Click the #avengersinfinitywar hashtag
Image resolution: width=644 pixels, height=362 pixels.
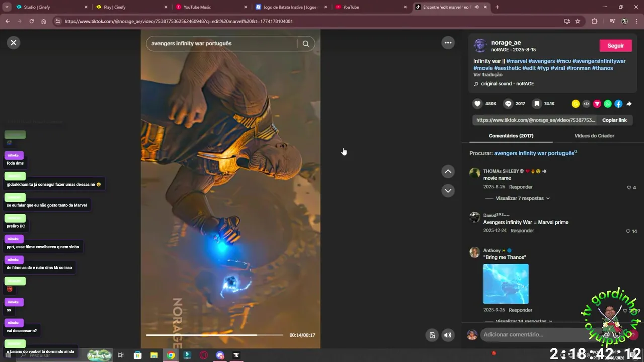pos(599,61)
